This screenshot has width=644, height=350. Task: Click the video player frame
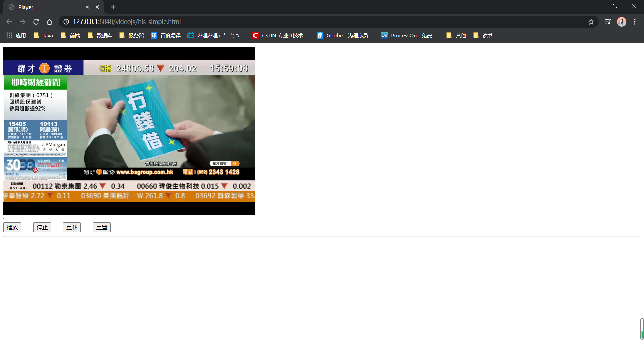coord(129,131)
